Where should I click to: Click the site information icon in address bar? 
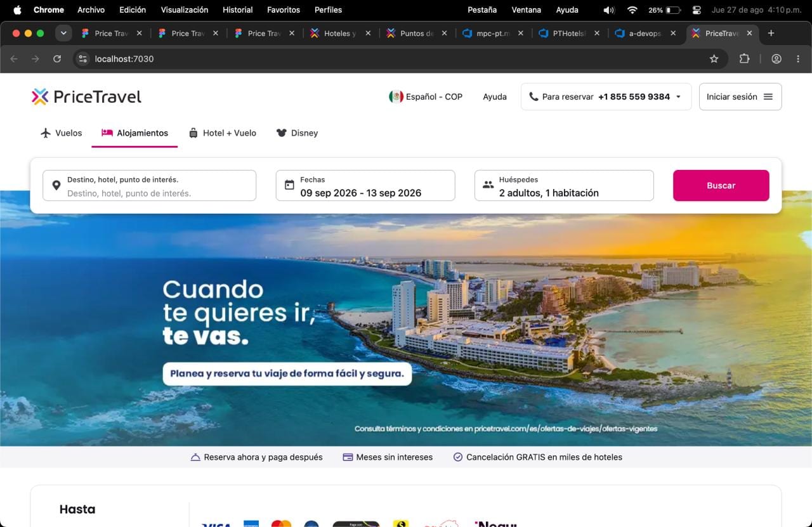coord(82,59)
